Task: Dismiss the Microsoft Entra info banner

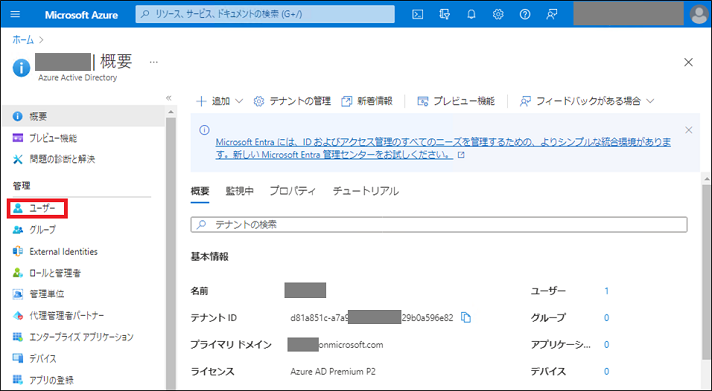Action: (x=688, y=130)
